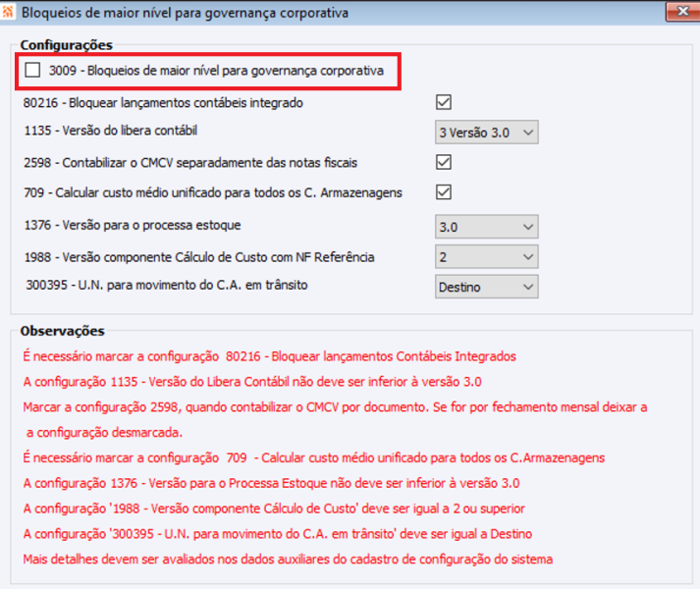The image size is (700, 589).
Task: Close the Bloqueios de maior nível window
Action: [682, 11]
